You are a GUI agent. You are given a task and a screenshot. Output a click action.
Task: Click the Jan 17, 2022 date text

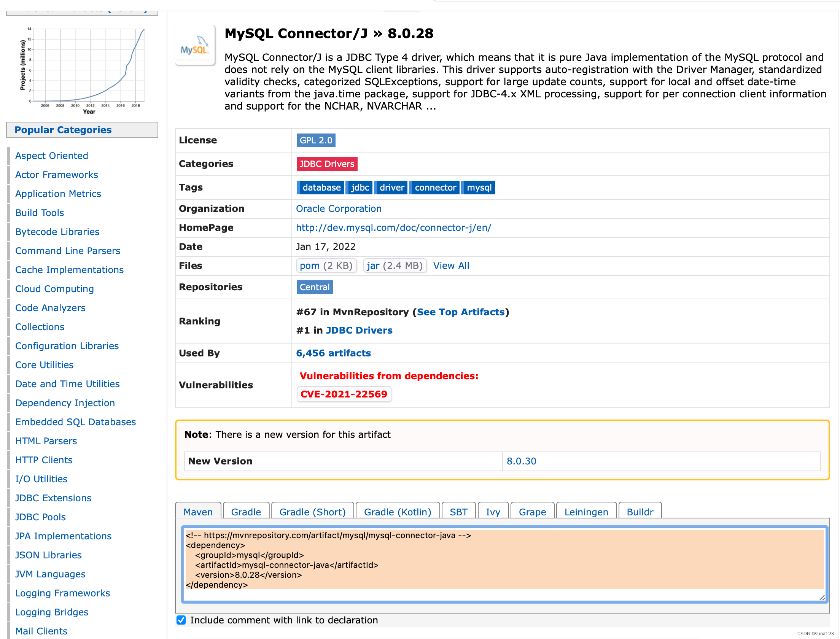tap(326, 247)
